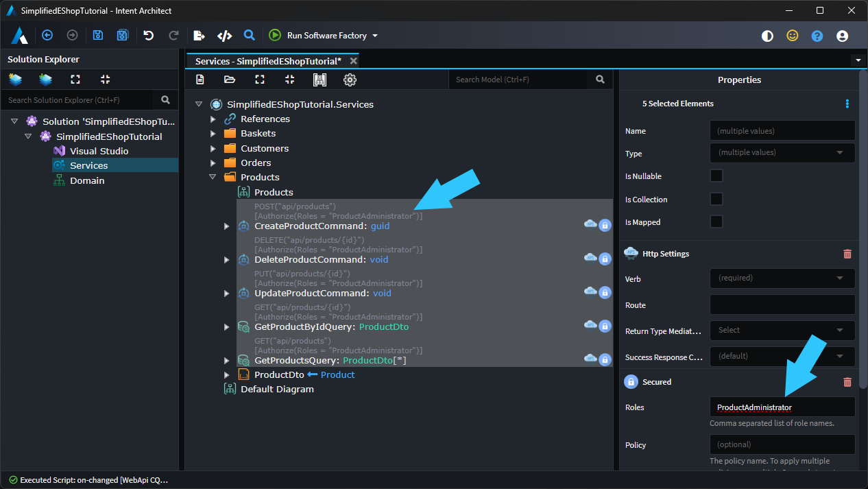
Task: Expand all model tree nodes
Action: (260, 80)
